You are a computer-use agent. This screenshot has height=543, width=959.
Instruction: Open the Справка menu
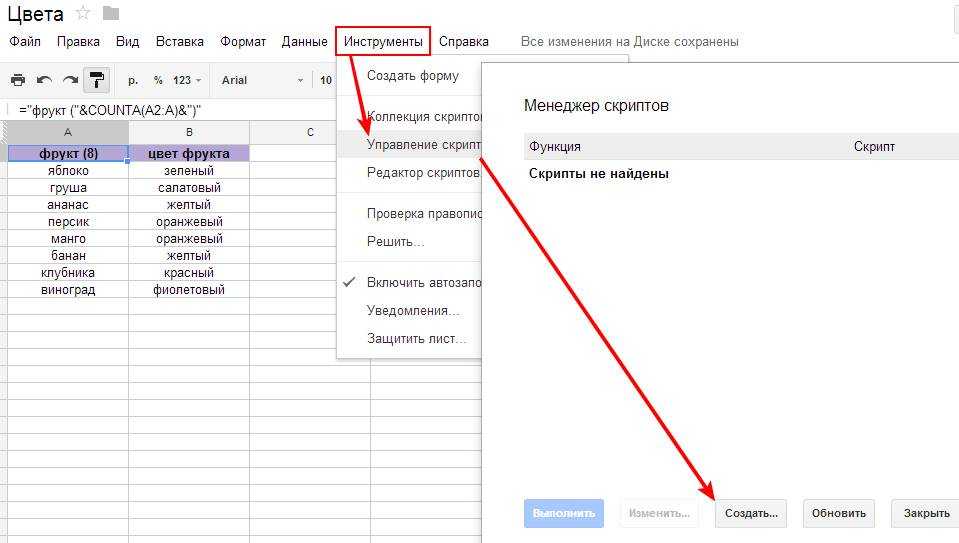point(464,42)
